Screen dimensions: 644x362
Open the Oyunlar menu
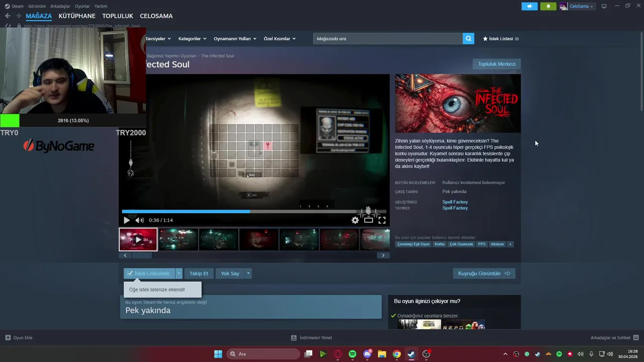83,6
